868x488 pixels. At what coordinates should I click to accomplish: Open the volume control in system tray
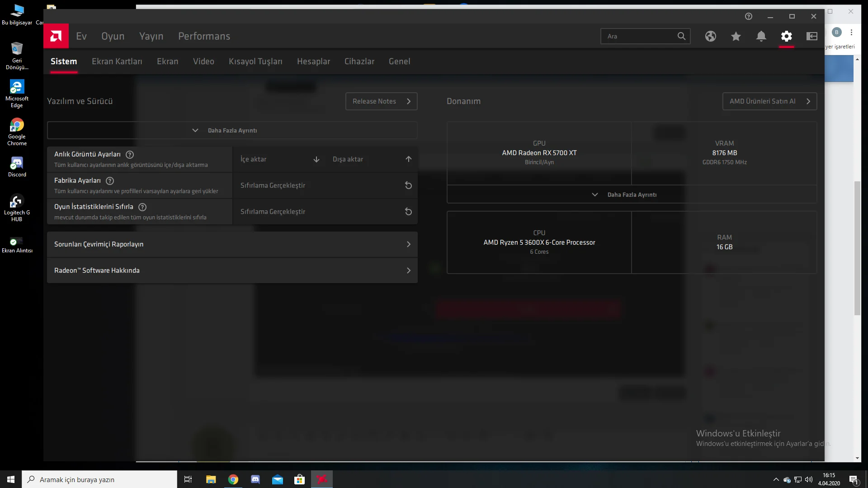point(809,479)
